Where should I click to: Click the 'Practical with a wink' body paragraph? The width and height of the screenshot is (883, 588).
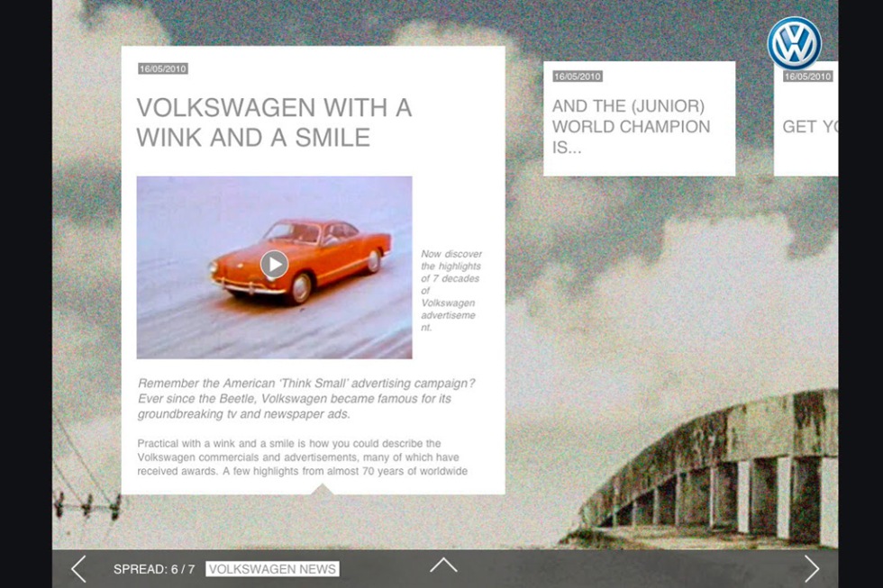click(x=303, y=457)
